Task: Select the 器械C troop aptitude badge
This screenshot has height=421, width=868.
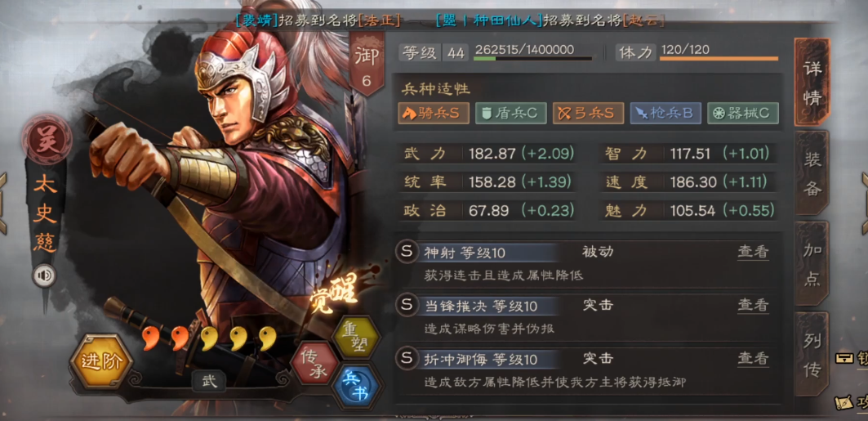Action: point(743,113)
